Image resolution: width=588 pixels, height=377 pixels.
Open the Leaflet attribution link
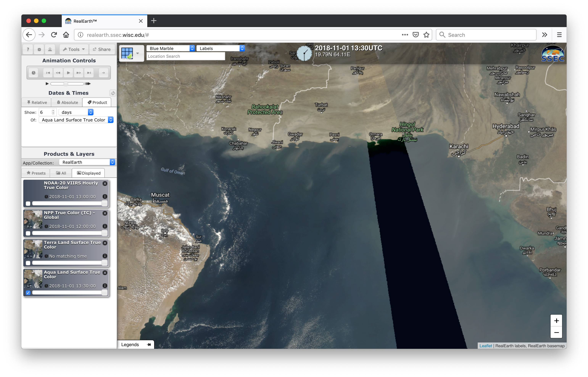486,346
